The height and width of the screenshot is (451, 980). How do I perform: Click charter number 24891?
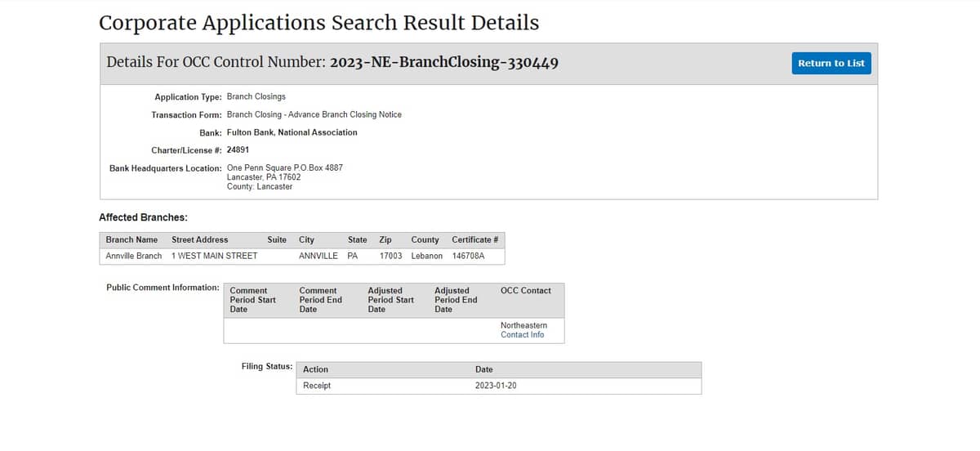click(x=238, y=150)
